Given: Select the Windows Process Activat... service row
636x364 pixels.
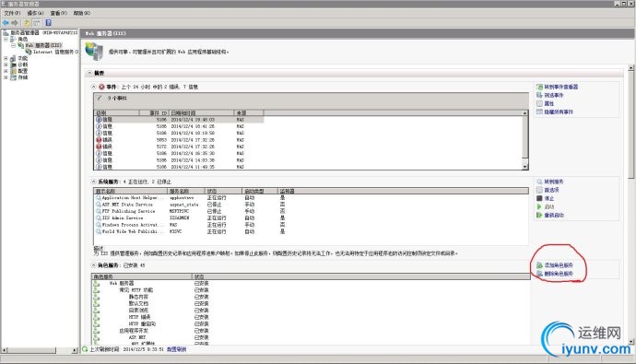Looking at the screenshot, I should [312, 225].
